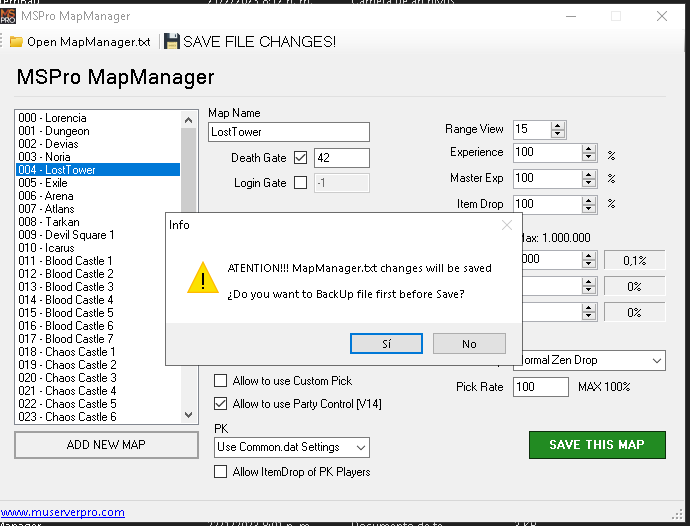Click the warning triangle icon in dialog

pos(202,277)
